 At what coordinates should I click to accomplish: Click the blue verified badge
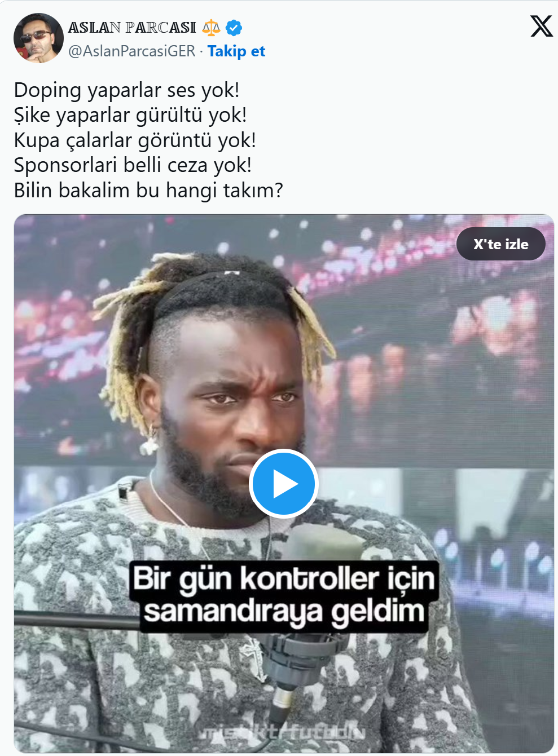[234, 27]
